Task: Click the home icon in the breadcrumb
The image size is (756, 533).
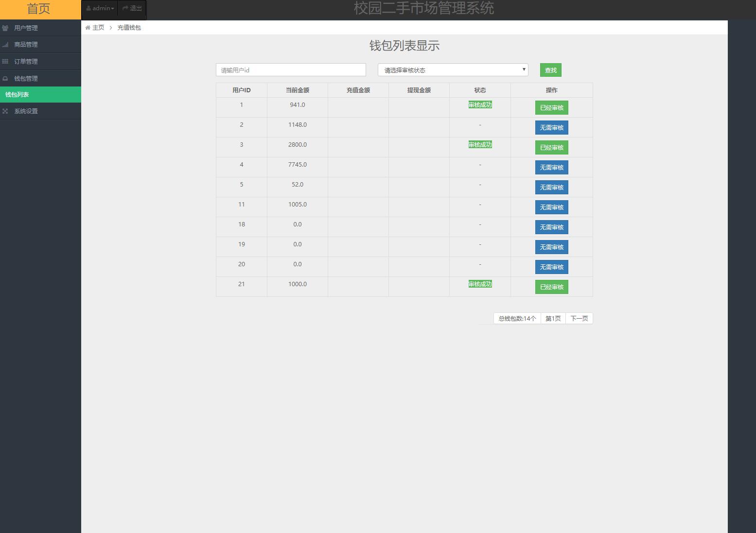Action: pyautogui.click(x=88, y=28)
